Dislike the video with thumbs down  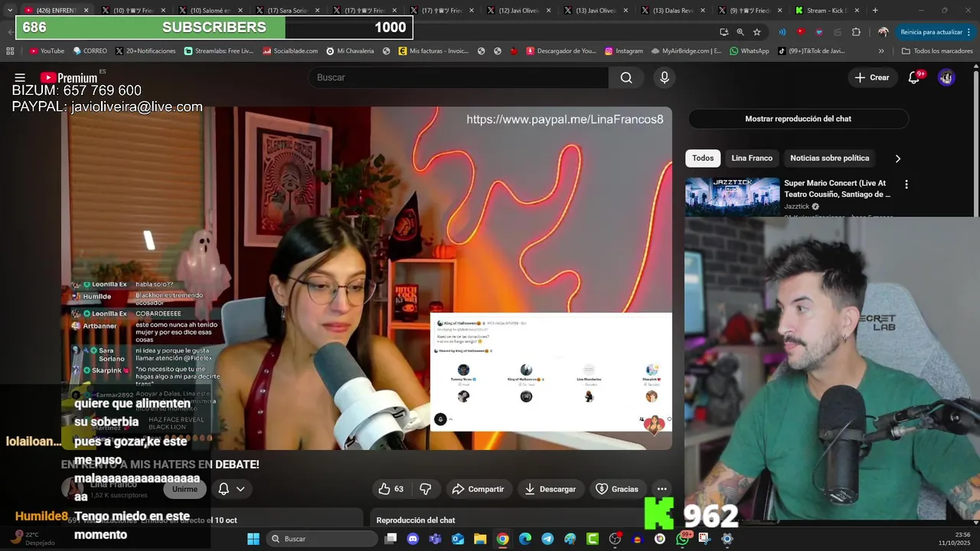(426, 489)
